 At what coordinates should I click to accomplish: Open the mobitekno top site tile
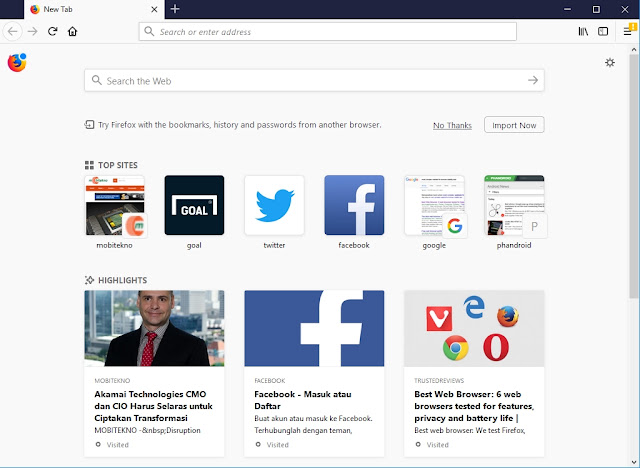(x=114, y=205)
